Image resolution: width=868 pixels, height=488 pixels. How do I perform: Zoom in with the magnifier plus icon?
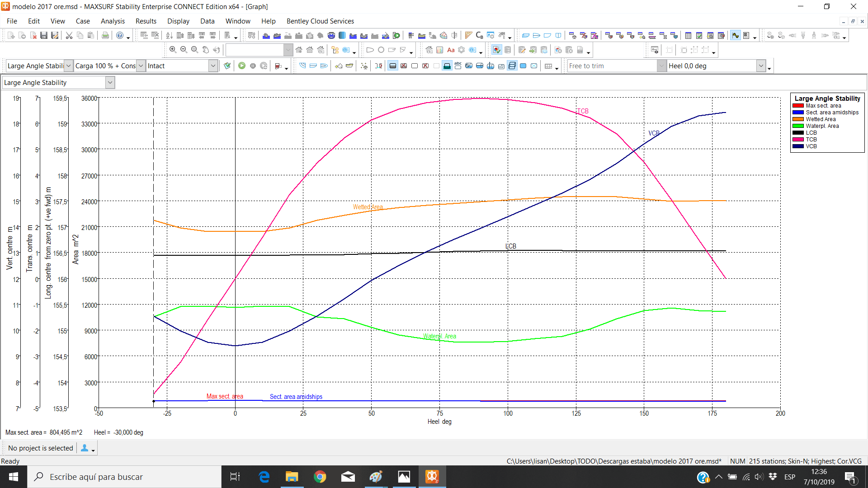tap(173, 50)
